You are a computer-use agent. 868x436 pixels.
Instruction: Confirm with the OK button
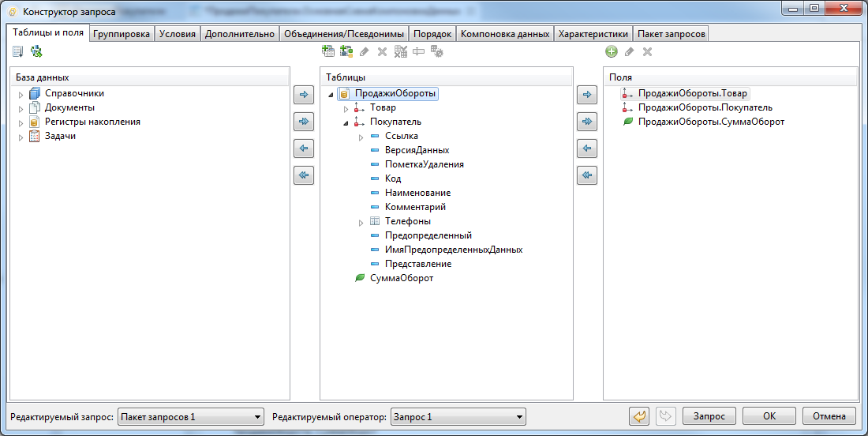(x=769, y=416)
